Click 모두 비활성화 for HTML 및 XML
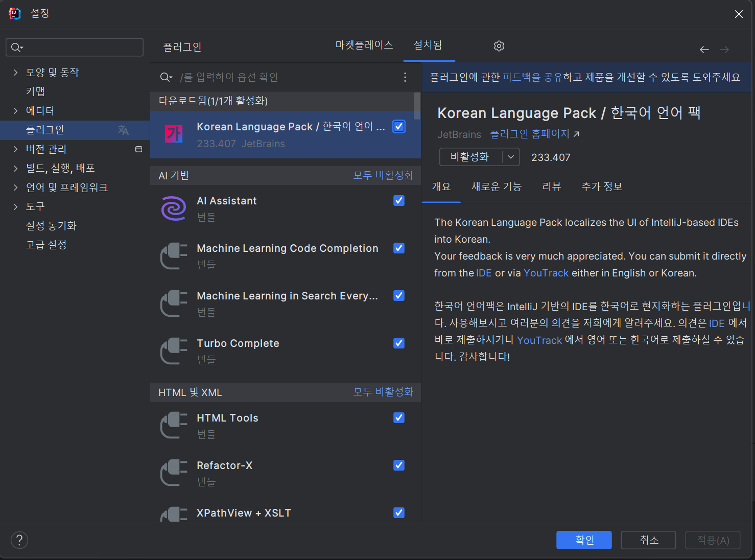Image resolution: width=755 pixels, height=560 pixels. pos(383,392)
